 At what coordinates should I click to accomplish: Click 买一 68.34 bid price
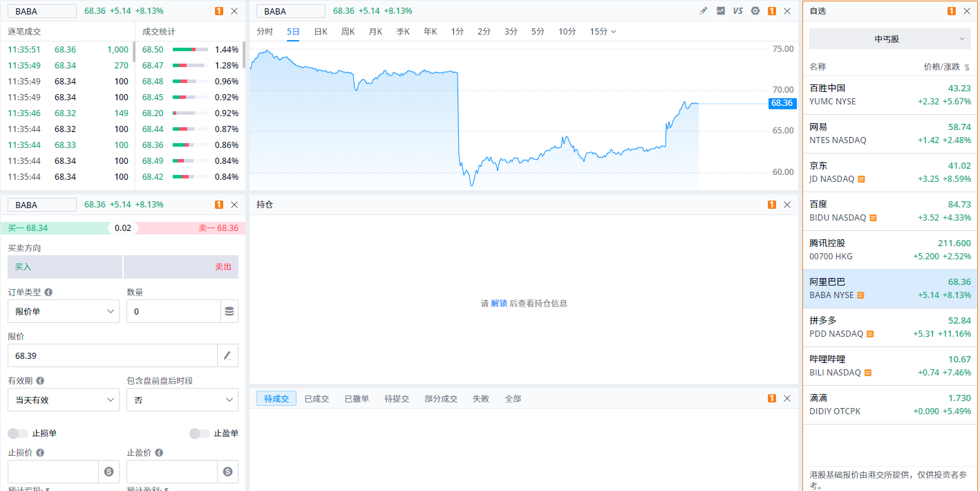[28, 228]
